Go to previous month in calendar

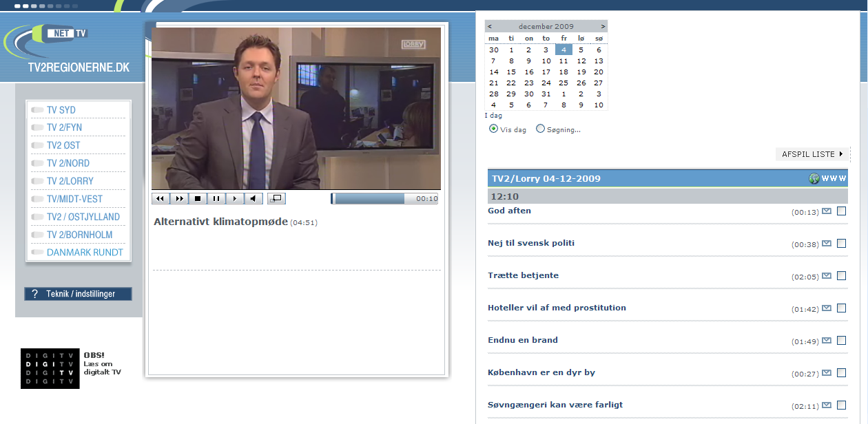[x=490, y=27]
